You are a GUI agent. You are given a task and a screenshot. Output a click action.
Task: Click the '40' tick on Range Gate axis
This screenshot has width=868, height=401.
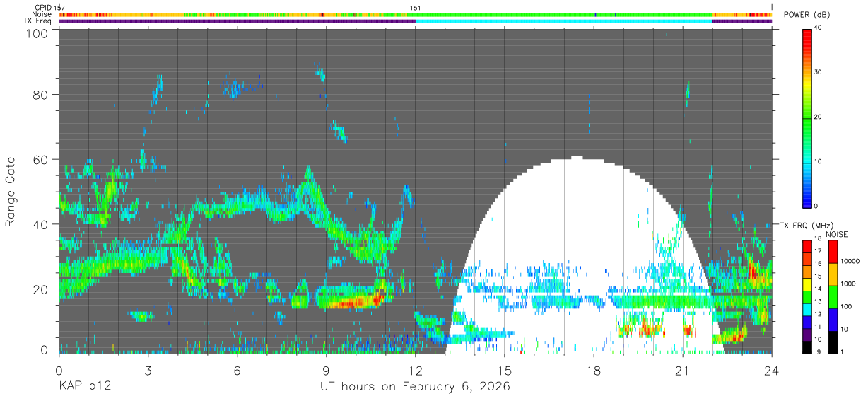coord(40,225)
